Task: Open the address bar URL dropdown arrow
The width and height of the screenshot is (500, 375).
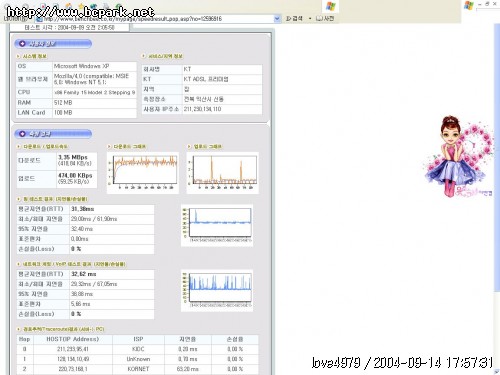Action: pyautogui.click(x=277, y=19)
